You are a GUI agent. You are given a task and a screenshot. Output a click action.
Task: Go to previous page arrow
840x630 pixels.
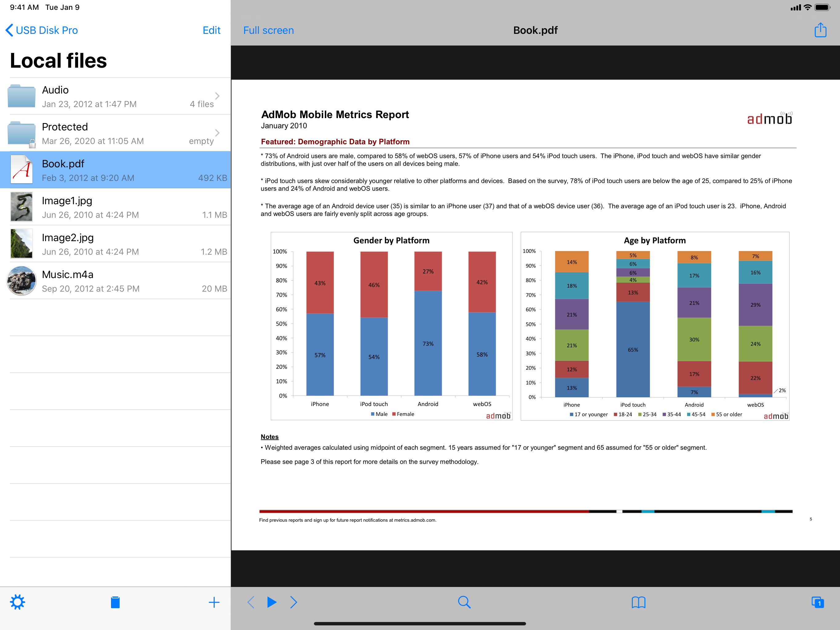point(251,602)
